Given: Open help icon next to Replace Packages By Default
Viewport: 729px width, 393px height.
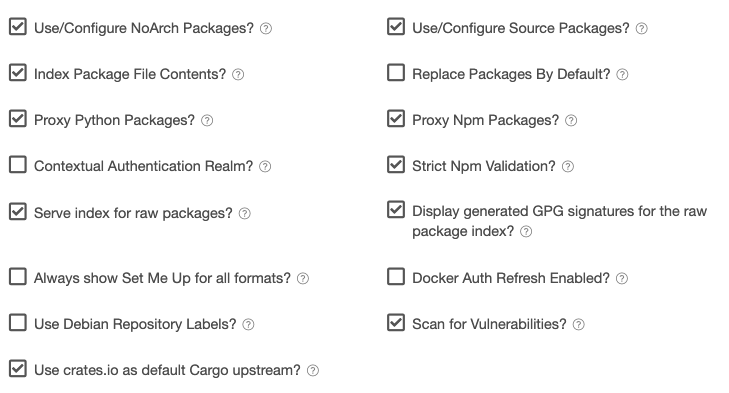Looking at the screenshot, I should pyautogui.click(x=622, y=74).
